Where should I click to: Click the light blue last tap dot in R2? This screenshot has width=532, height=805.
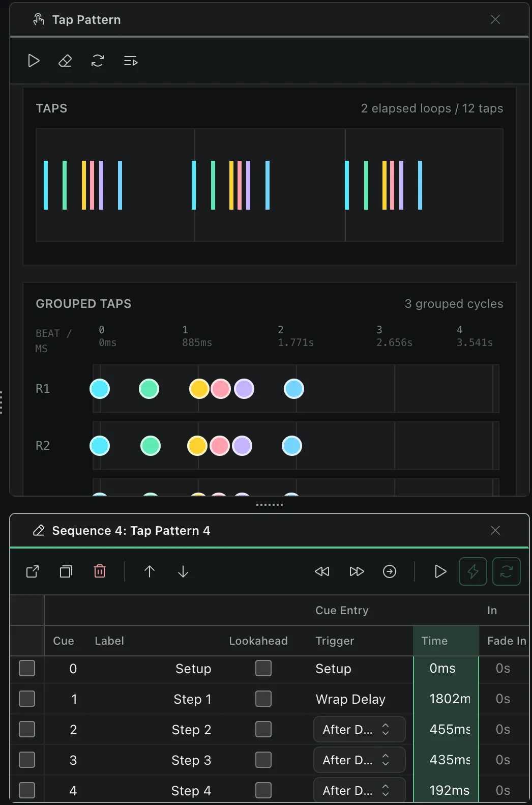[x=292, y=446]
